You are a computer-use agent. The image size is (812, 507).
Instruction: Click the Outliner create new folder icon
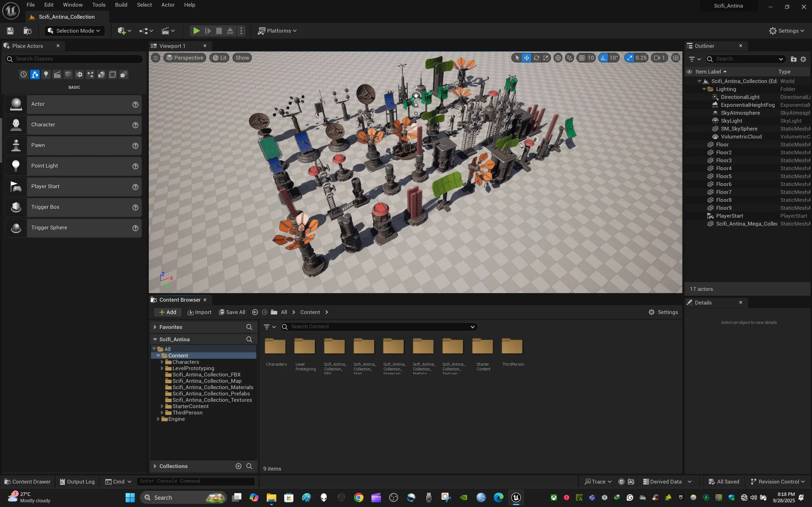pyautogui.click(x=793, y=59)
